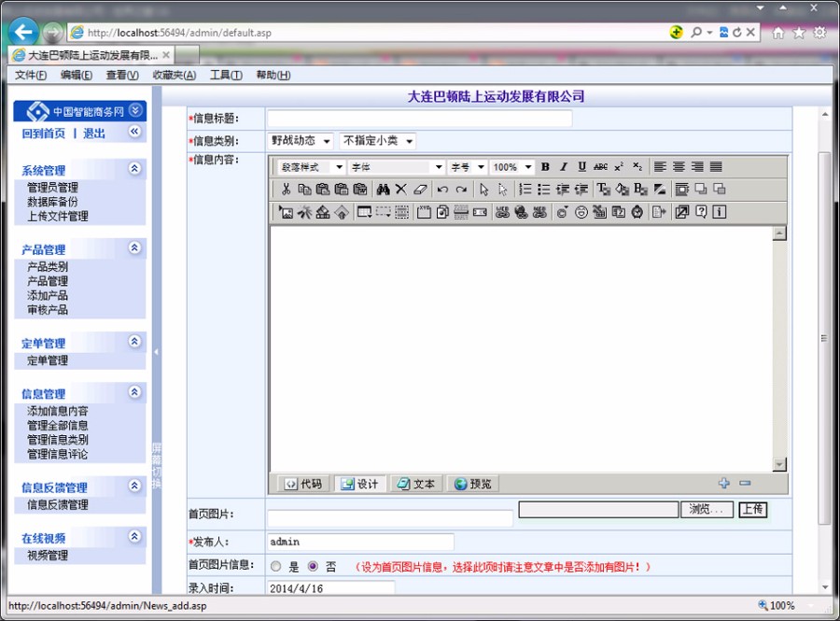
Task: Insert a numbered list
Action: 524,188
